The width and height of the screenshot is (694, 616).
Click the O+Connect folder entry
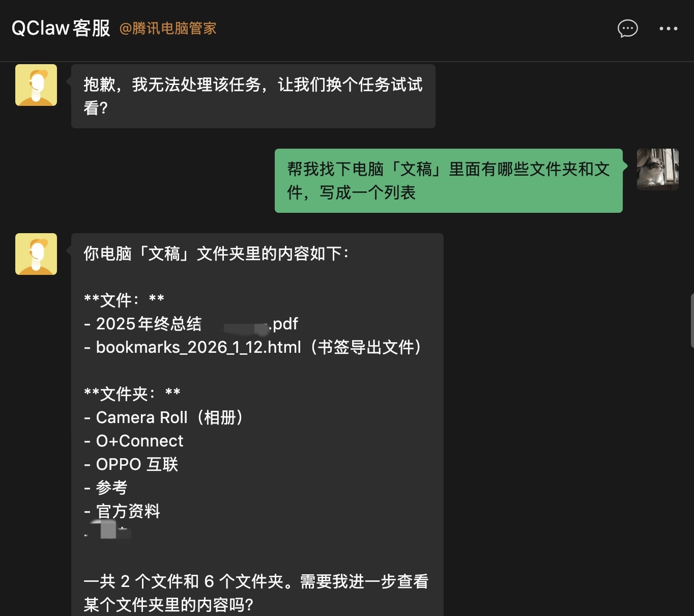pos(139,441)
